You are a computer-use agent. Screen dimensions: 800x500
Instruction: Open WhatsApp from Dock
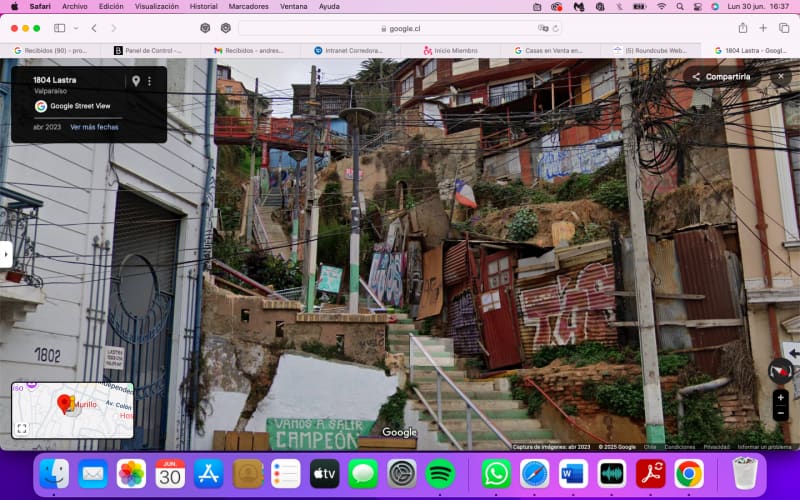coord(496,474)
